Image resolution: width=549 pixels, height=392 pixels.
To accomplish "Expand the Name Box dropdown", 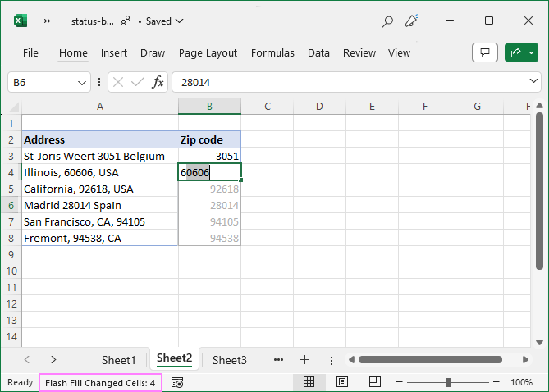I will (x=83, y=82).
